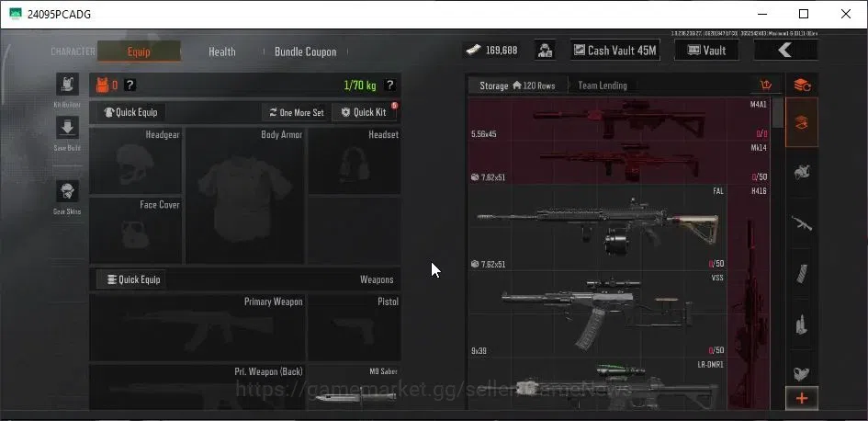Switch to the Equip tab
This screenshot has width=868, height=421.
(x=139, y=51)
